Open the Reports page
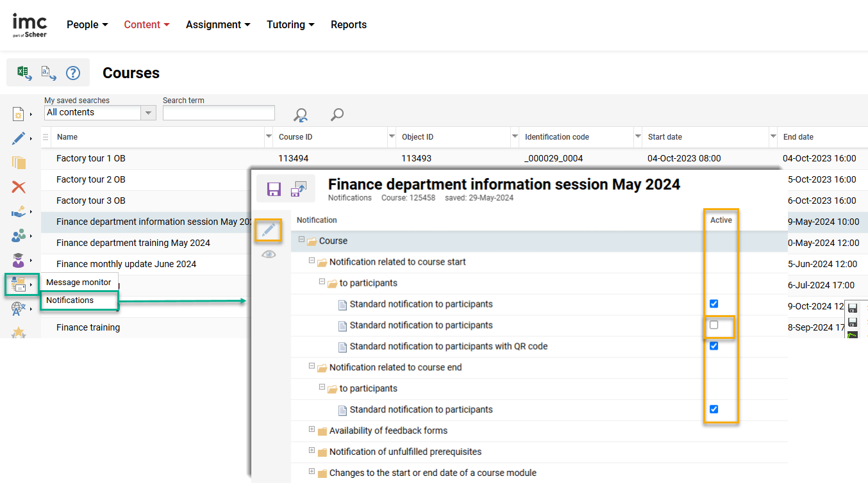The width and height of the screenshot is (868, 483). point(348,25)
